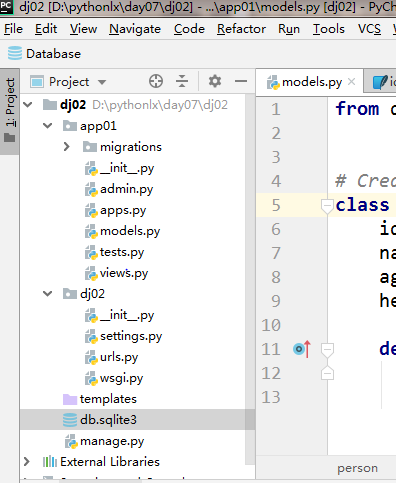Select tests.py in the project tree
396x483 pixels.
(122, 252)
